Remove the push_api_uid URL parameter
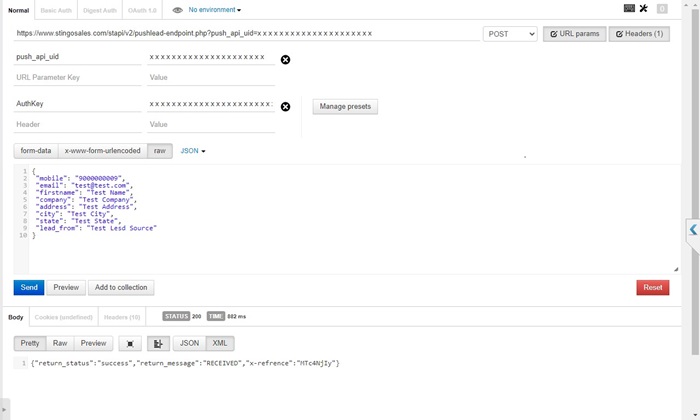 [285, 60]
